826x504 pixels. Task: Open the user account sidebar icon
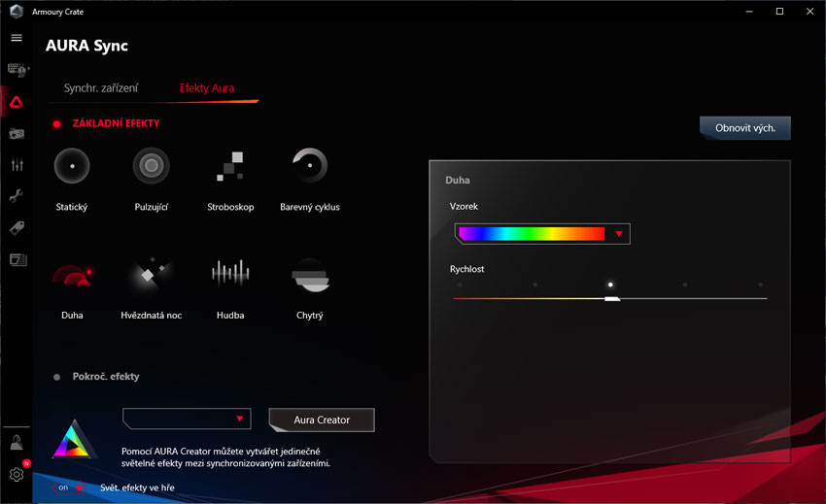tap(17, 443)
